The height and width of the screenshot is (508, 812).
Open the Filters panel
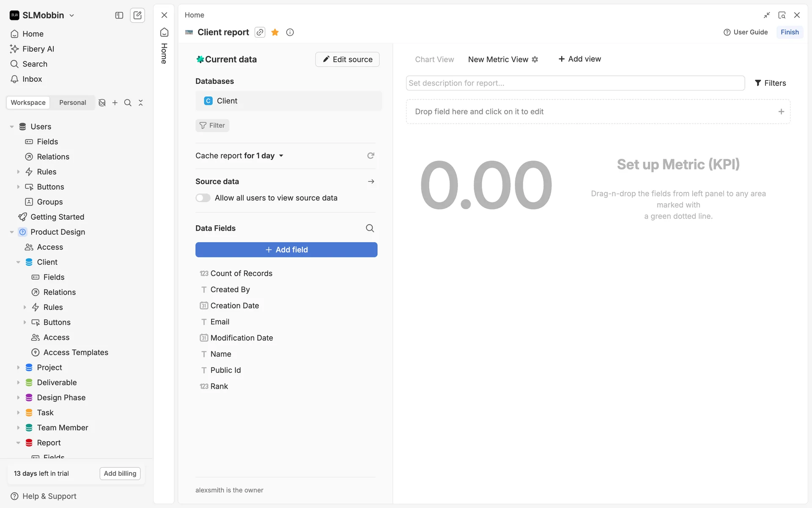(x=770, y=83)
